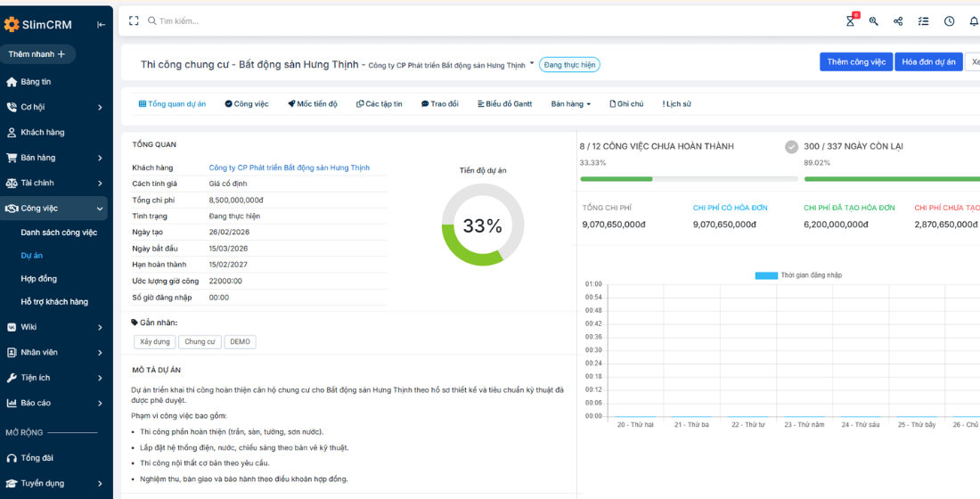Click the Nhân viên badge icon
This screenshot has height=499, width=980.
(12, 353)
